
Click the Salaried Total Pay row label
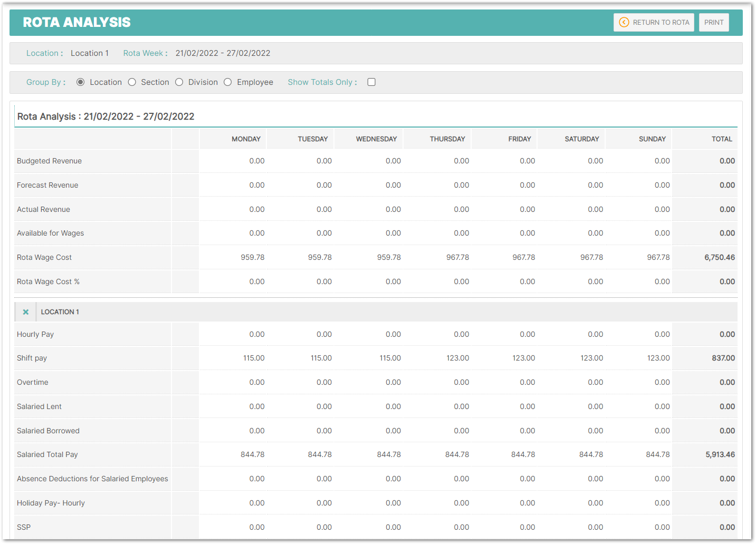click(x=47, y=454)
